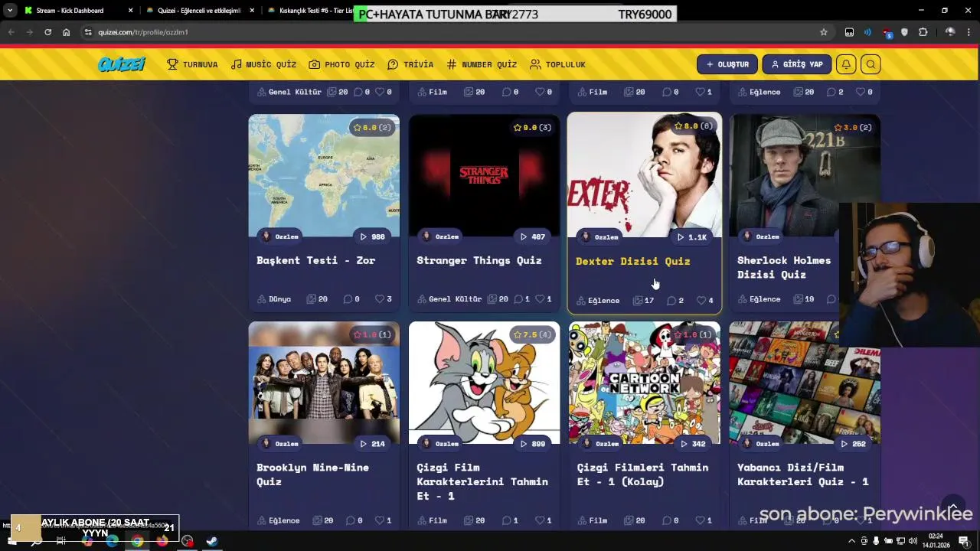The width and height of the screenshot is (980, 551).
Task: Click the browser back arrow
Action: 11,32
